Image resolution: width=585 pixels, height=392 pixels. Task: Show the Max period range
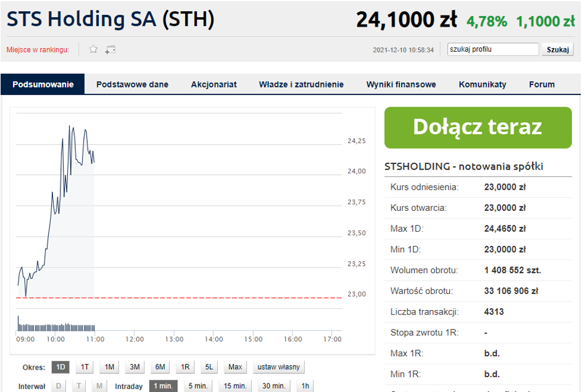[235, 367]
